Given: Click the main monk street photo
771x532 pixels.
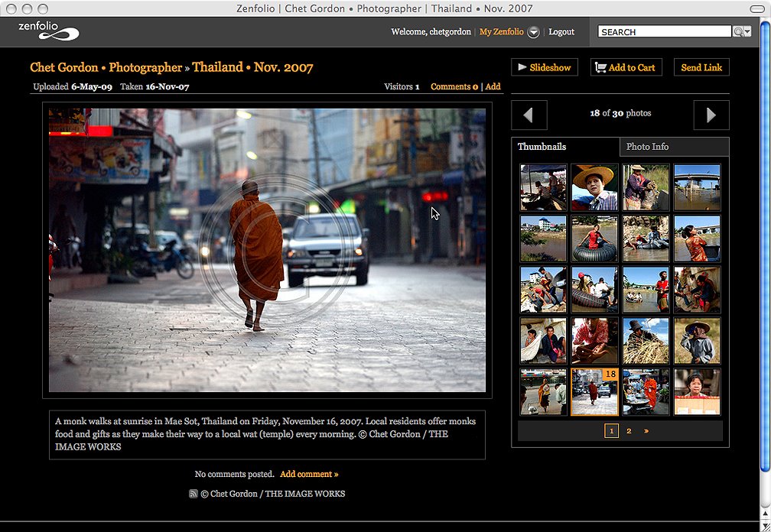Looking at the screenshot, I should point(267,250).
